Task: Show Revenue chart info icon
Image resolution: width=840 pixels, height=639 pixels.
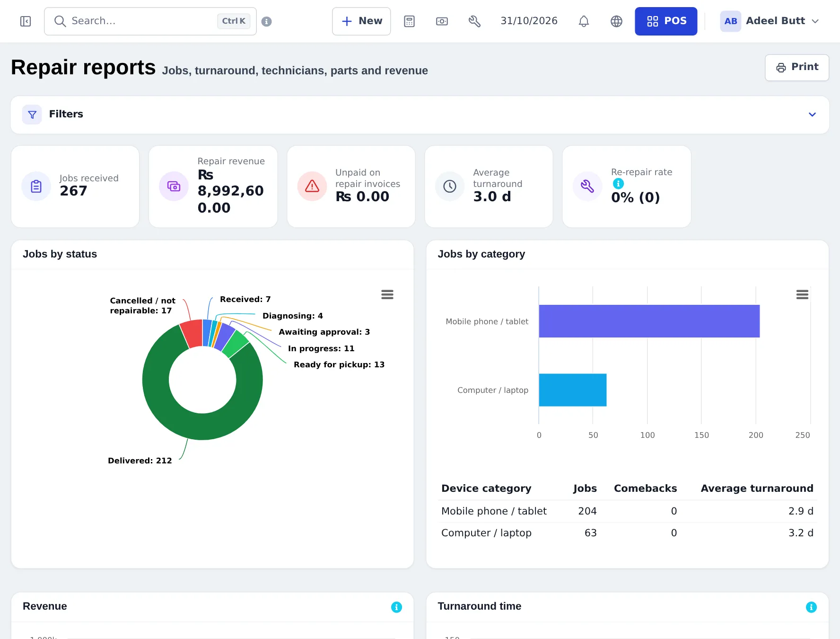Action: (396, 607)
